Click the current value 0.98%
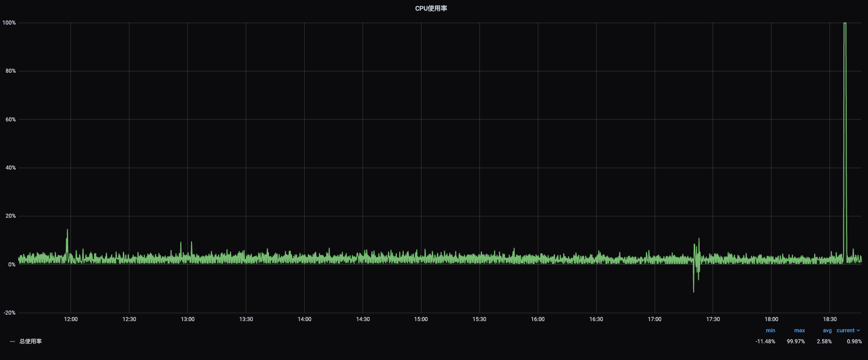This screenshot has height=360, width=868. (854, 341)
